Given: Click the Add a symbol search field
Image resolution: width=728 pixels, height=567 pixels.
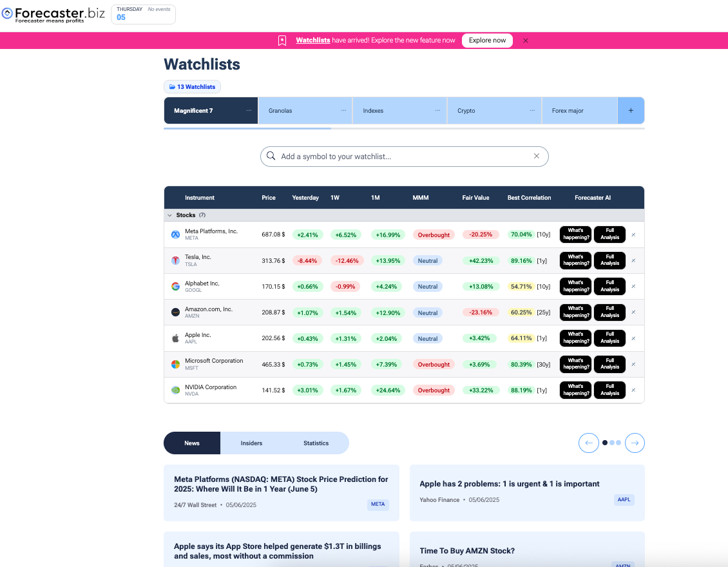Looking at the screenshot, I should tap(399, 157).
